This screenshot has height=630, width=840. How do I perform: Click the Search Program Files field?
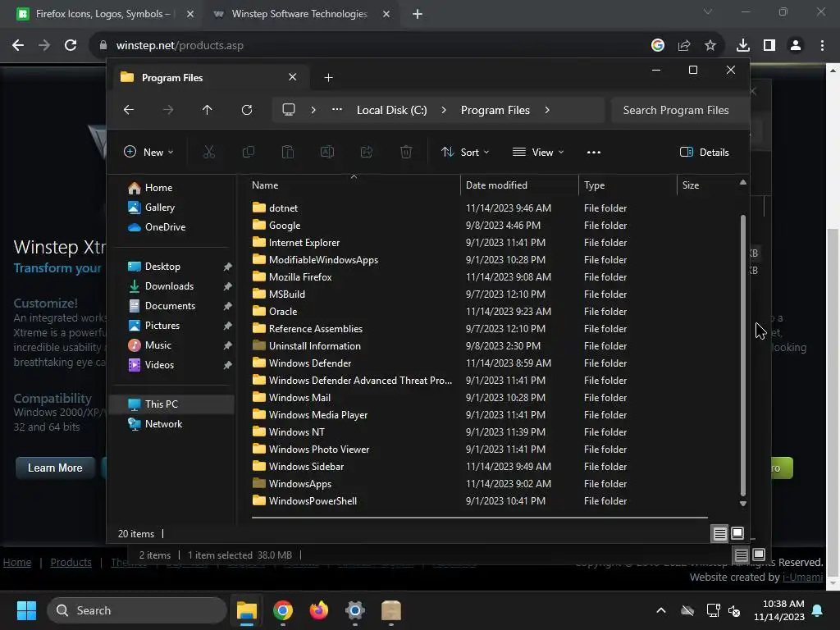pos(679,110)
